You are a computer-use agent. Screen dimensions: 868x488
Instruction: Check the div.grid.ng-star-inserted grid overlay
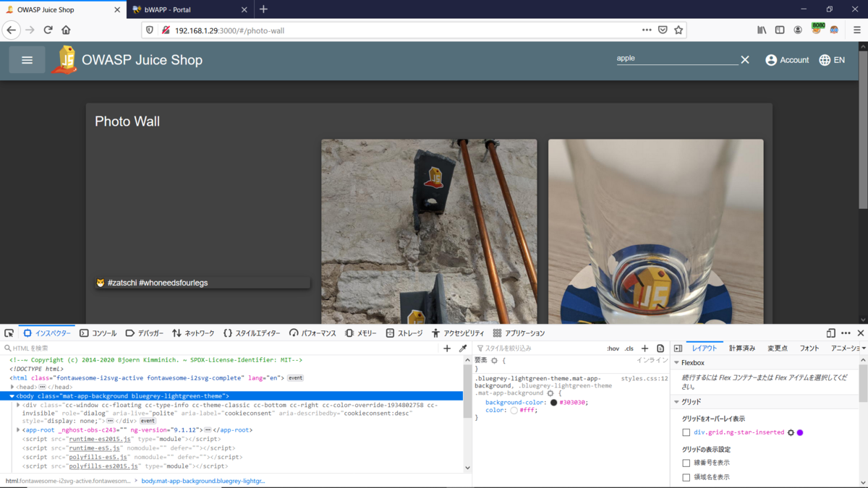(x=686, y=432)
